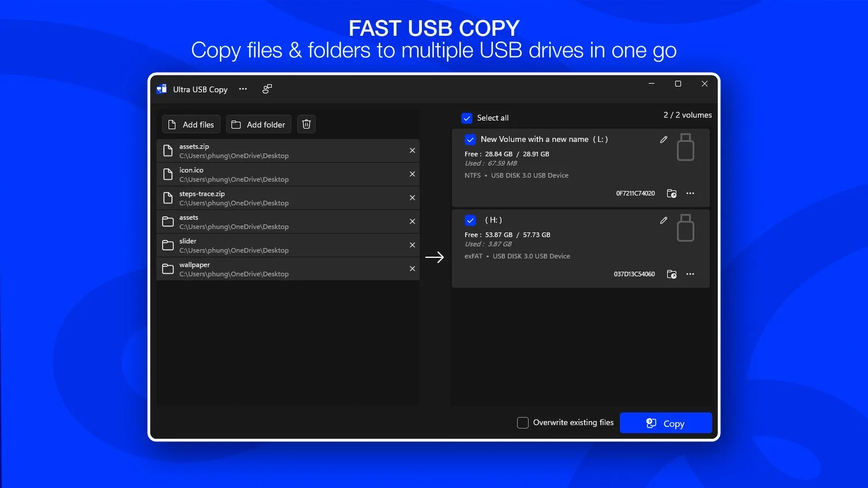Toggle the Select all checkbox
This screenshot has height=488, width=868.
pyautogui.click(x=467, y=118)
